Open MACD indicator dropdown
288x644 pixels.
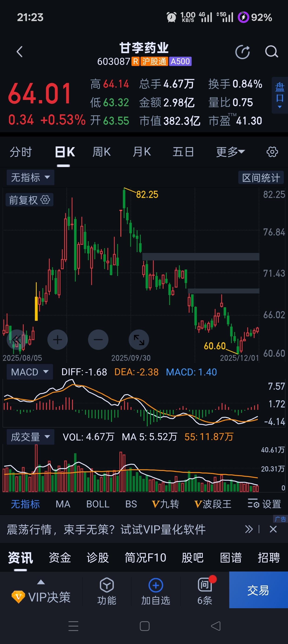pyautogui.click(x=30, y=372)
